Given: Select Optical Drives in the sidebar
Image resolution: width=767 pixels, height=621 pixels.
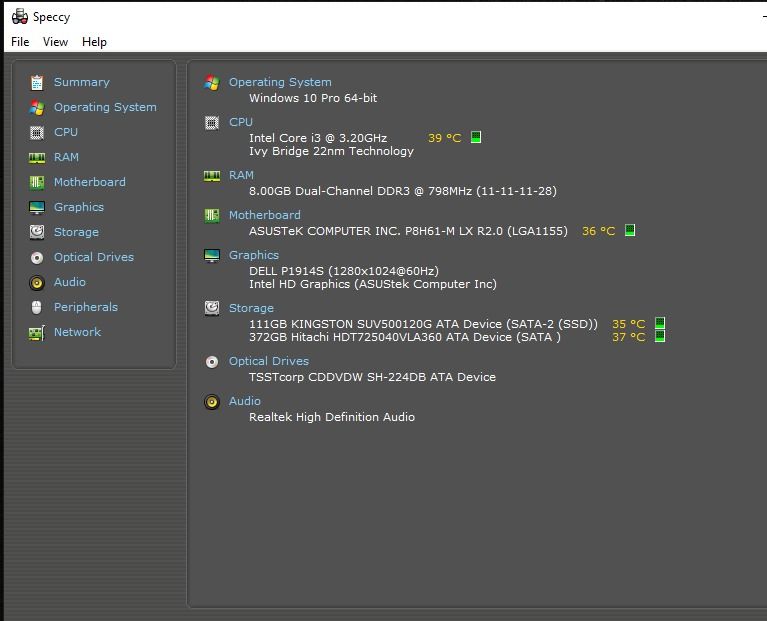Looking at the screenshot, I should pyautogui.click(x=93, y=257).
